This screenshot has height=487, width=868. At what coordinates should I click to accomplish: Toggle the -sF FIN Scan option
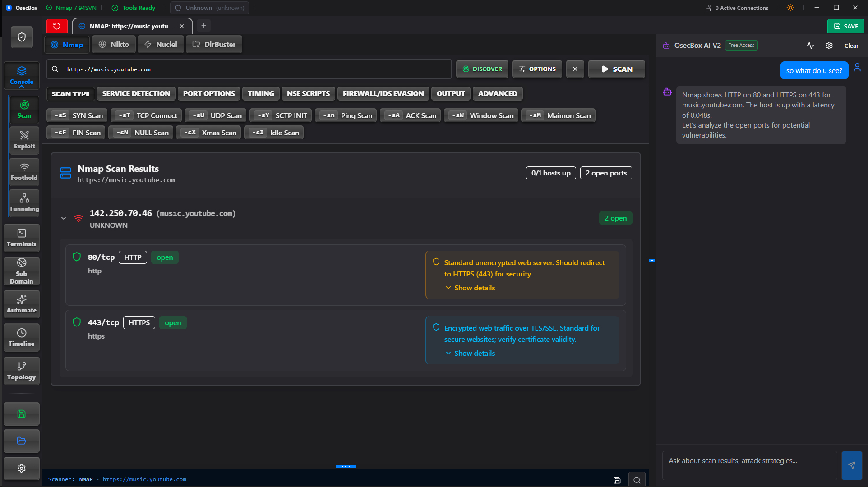(76, 133)
